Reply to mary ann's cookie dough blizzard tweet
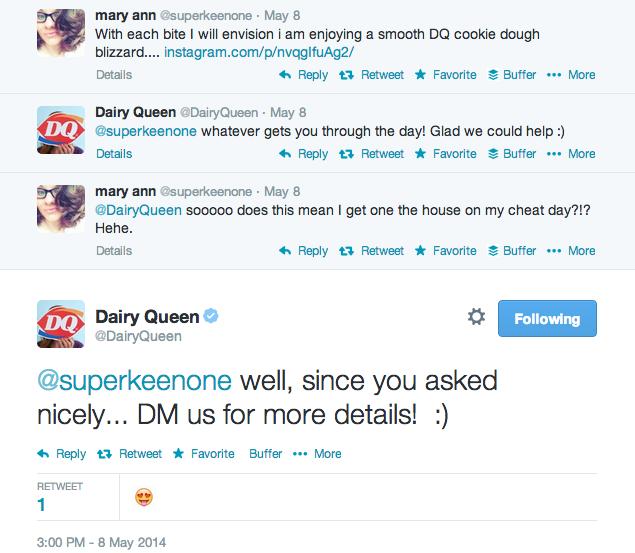The width and height of the screenshot is (635, 553). [x=304, y=75]
